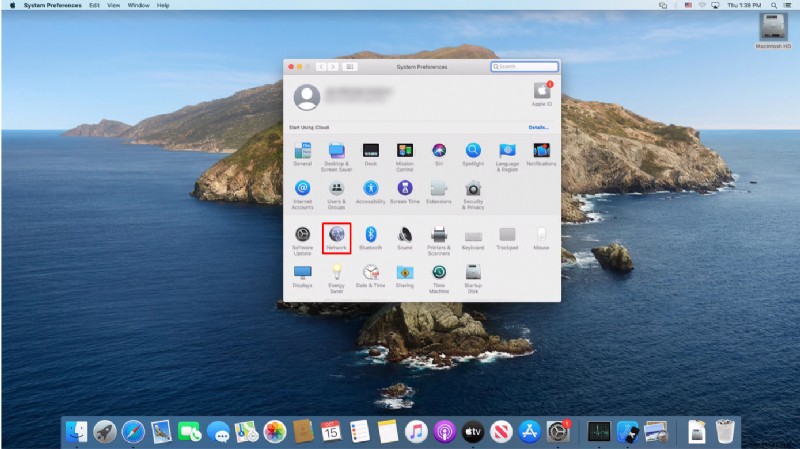Open Sharing preferences

pyautogui.click(x=405, y=276)
